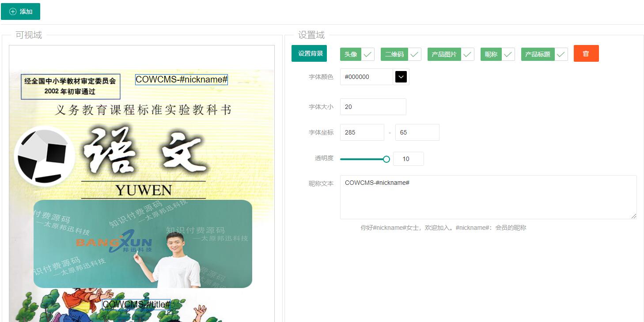Click the 设置背景 button
Viewport: 644px width, 322px height.
click(x=309, y=53)
